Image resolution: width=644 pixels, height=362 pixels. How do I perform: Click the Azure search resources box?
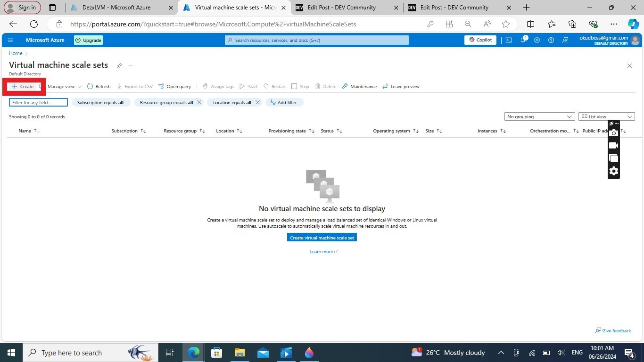click(317, 40)
